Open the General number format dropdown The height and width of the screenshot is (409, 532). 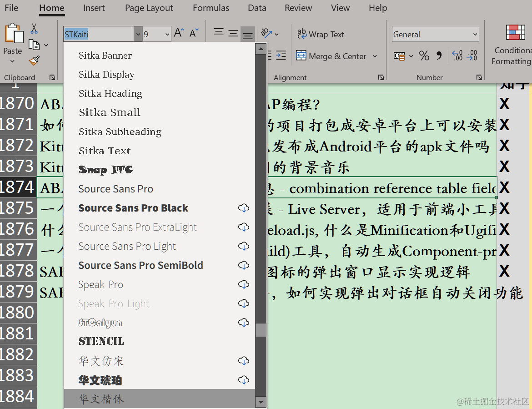pos(475,34)
